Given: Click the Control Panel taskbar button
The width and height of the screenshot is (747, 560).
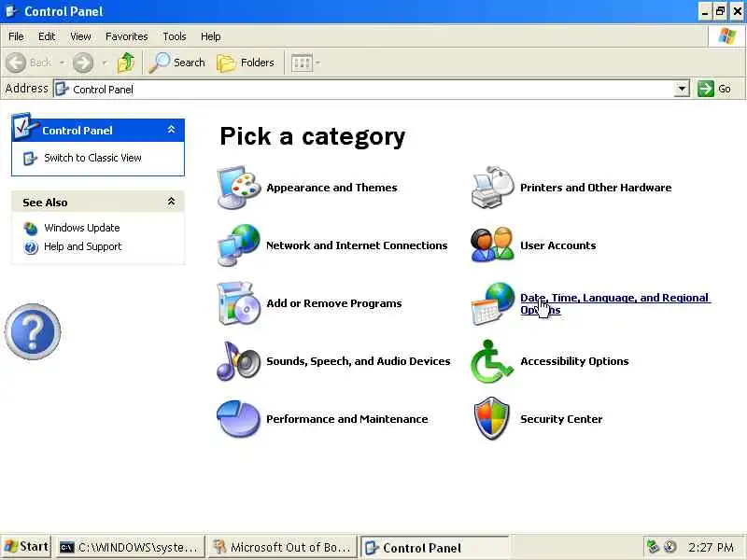Looking at the screenshot, I should click(x=434, y=547).
